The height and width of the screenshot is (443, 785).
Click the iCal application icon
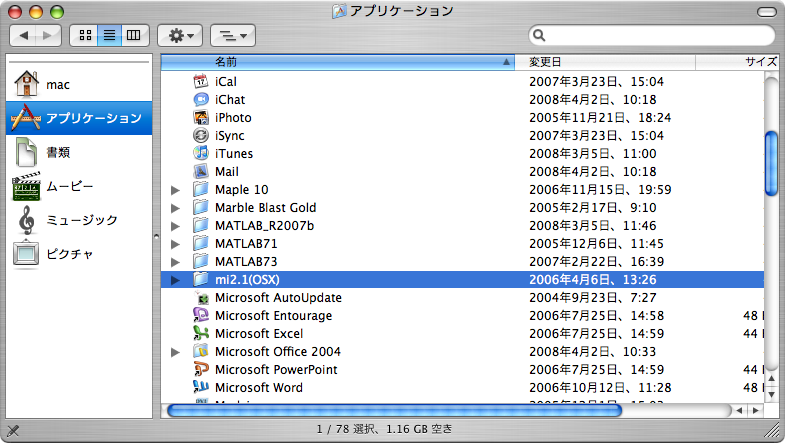(201, 81)
